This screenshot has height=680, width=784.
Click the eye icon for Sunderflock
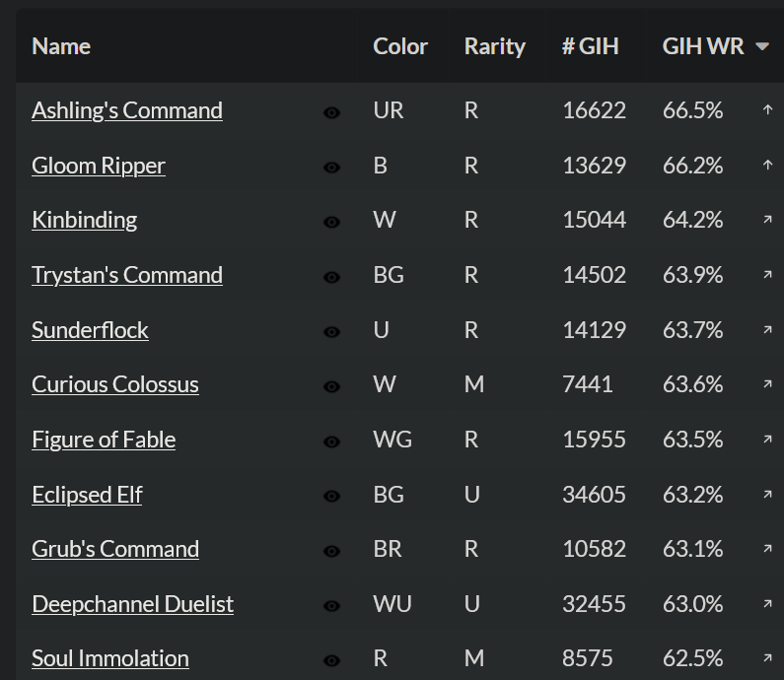click(331, 332)
